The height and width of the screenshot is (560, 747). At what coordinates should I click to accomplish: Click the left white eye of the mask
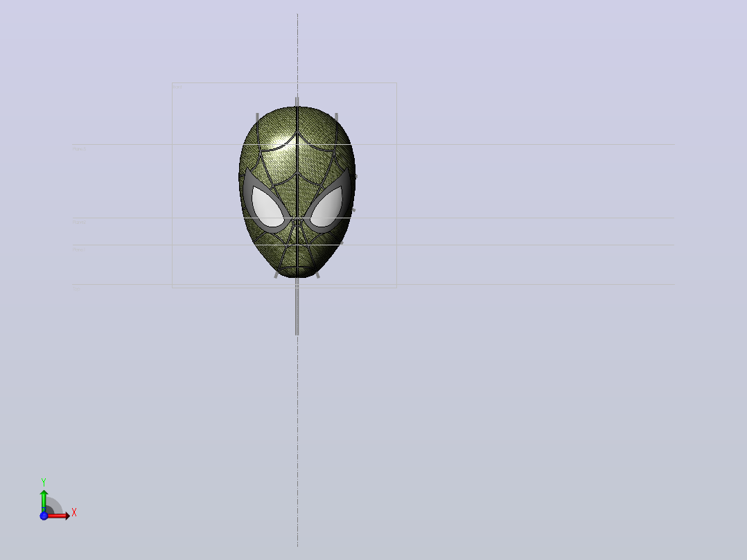[267, 207]
